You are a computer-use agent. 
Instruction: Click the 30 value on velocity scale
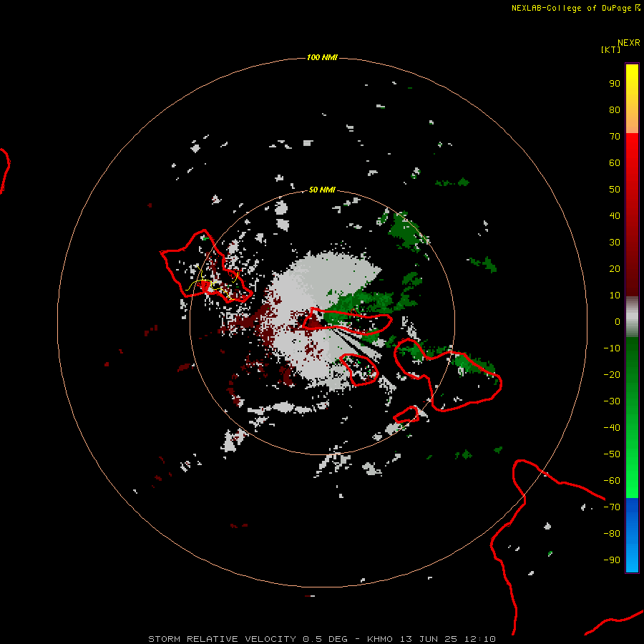615,243
